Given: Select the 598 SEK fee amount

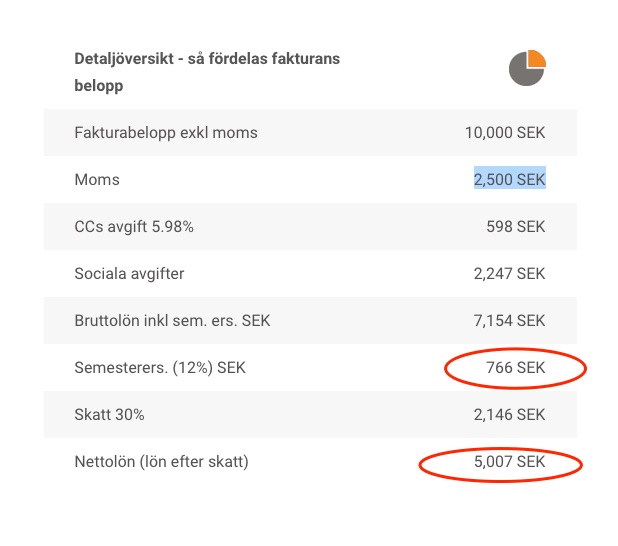Looking at the screenshot, I should tap(517, 227).
